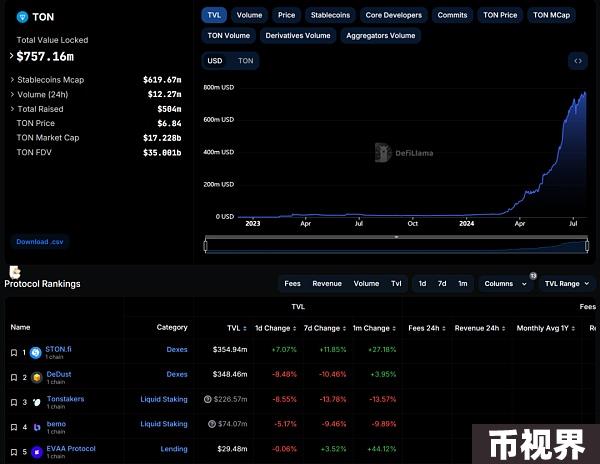Click the embed chart code icon
This screenshot has height=464, width=600.
coord(578,61)
